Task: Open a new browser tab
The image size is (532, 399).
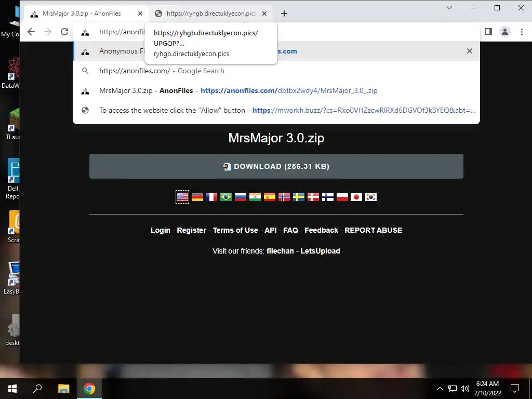Action: coord(284,14)
